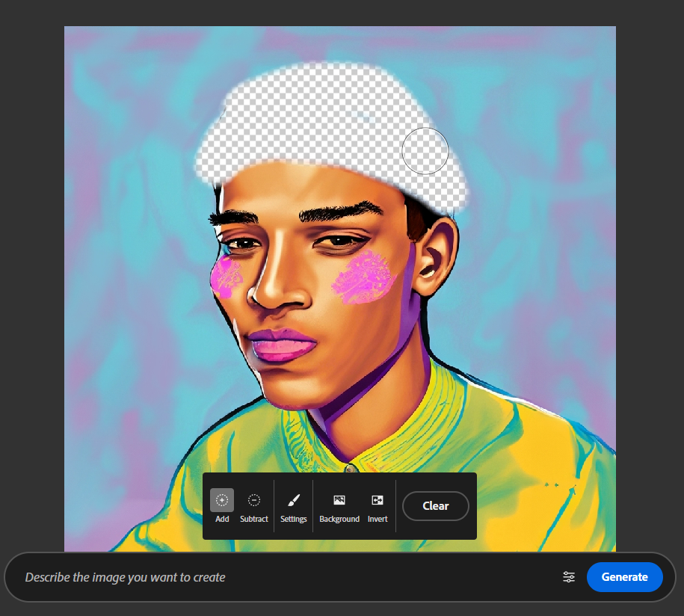The image size is (684, 616).
Task: Open brush Settings
Action: 294,505
